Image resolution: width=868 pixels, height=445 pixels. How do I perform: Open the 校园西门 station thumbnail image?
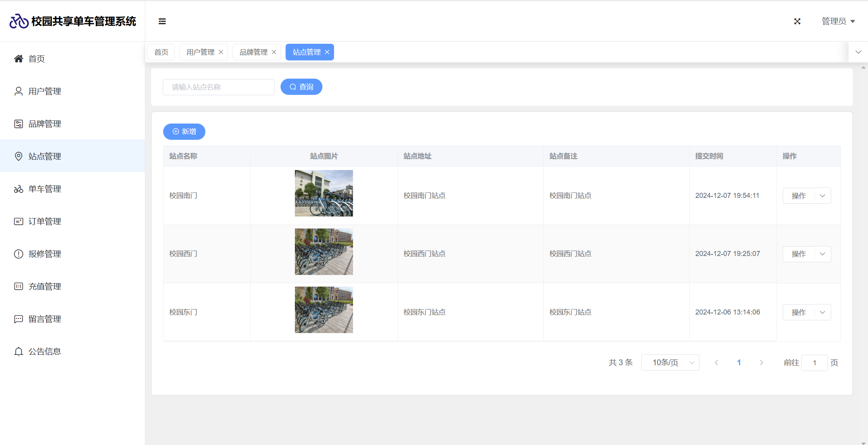[324, 252]
